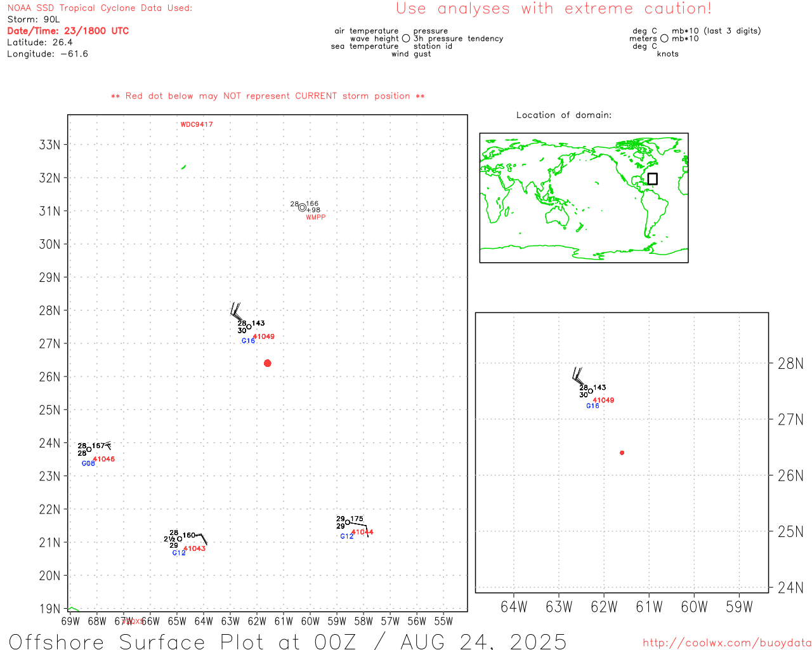Click pressure value 175 at buoy 41044

(x=357, y=519)
